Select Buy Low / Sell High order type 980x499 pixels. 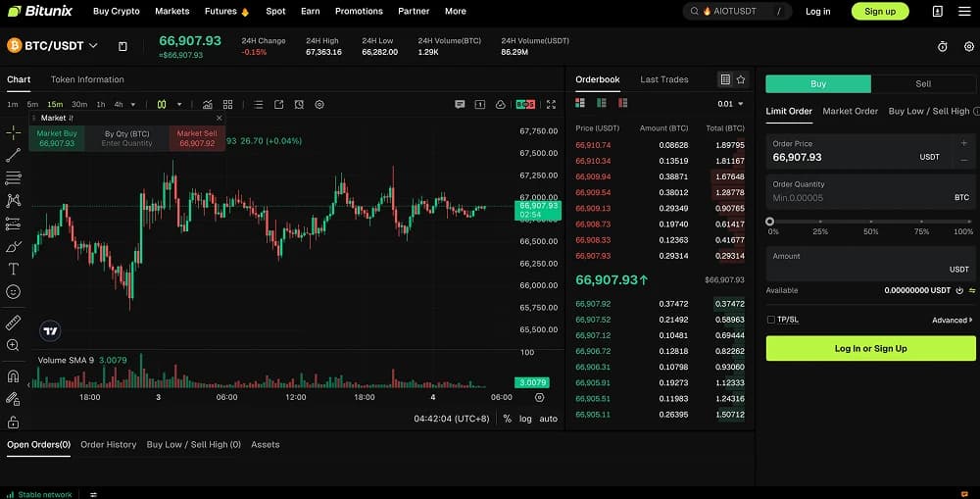(x=929, y=112)
